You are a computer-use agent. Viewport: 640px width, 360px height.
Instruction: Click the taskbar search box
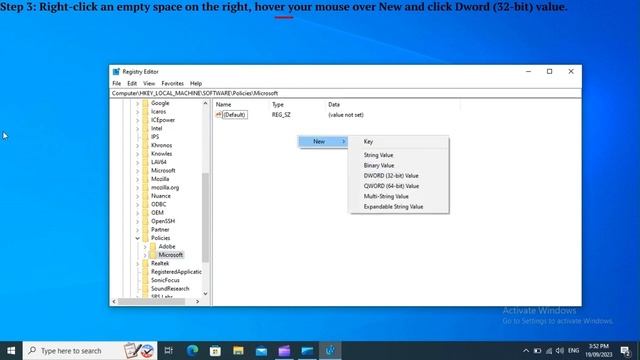(x=90, y=351)
